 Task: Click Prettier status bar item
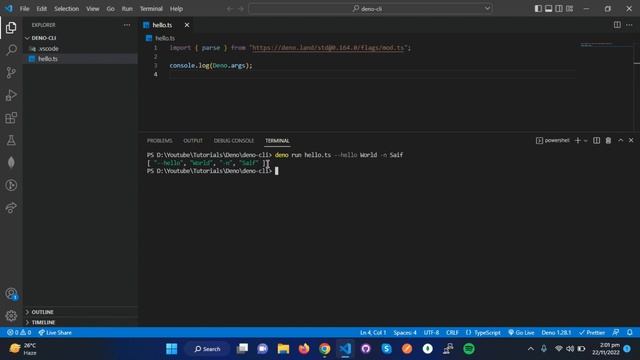[x=592, y=333]
